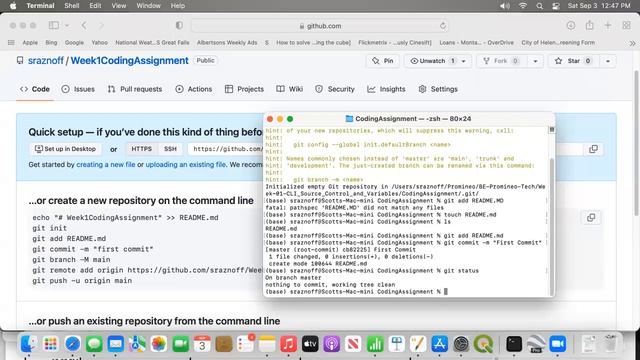Star the repository
This screenshot has width=640, height=360.
[573, 61]
